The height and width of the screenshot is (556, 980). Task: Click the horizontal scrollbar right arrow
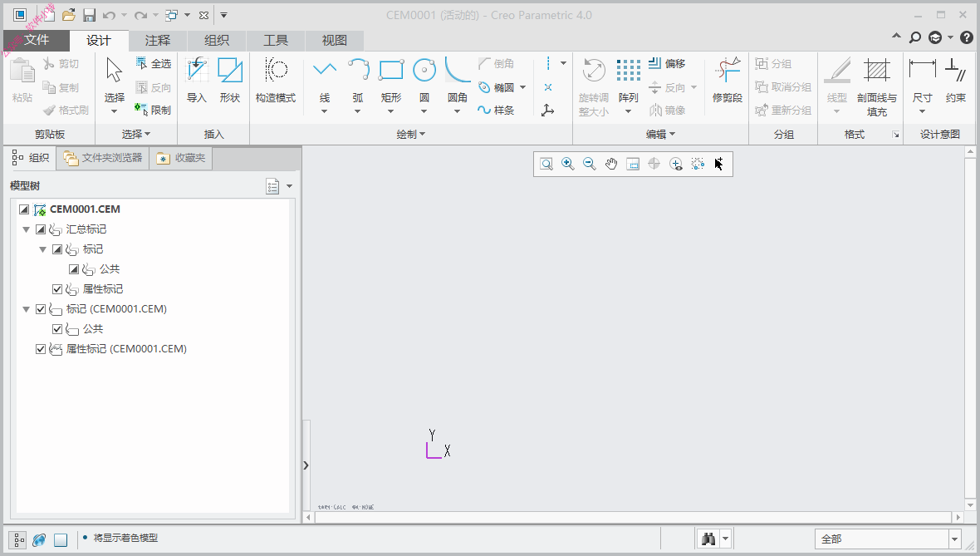[958, 517]
